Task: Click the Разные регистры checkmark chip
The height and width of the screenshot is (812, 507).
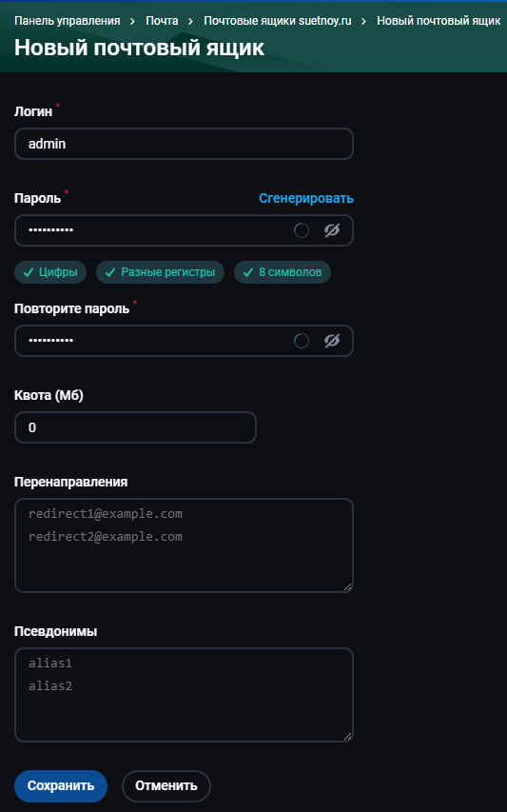Action: tap(160, 272)
